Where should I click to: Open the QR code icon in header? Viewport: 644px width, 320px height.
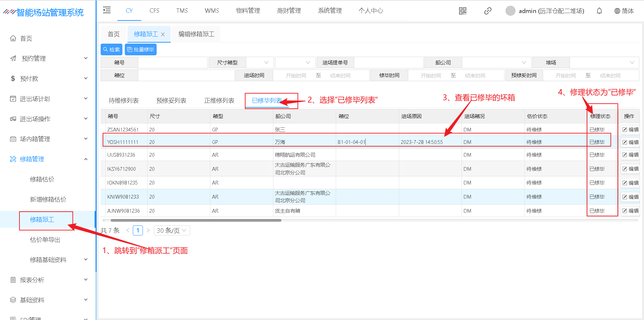[463, 11]
